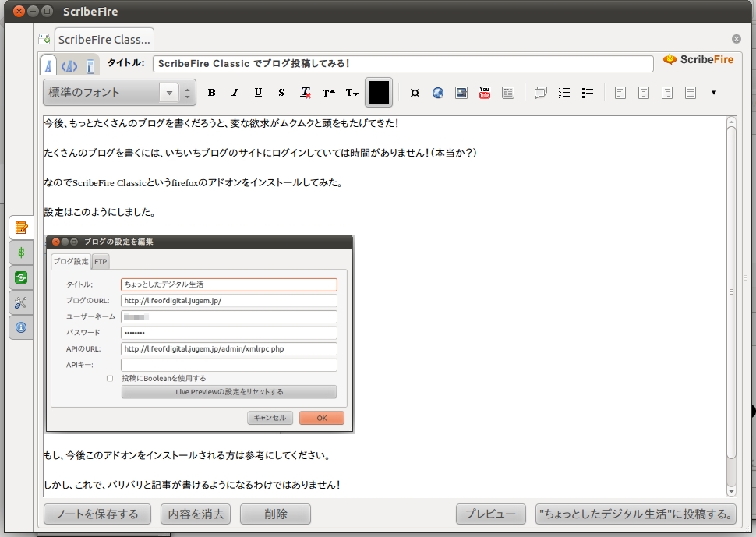756x537 pixels.
Task: Click the プレビュー button
Action: 491,514
